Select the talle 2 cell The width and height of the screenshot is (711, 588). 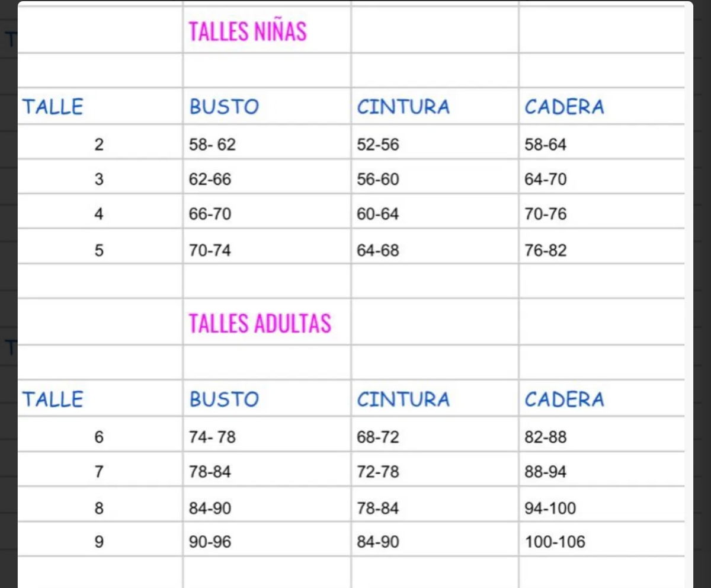(x=99, y=144)
